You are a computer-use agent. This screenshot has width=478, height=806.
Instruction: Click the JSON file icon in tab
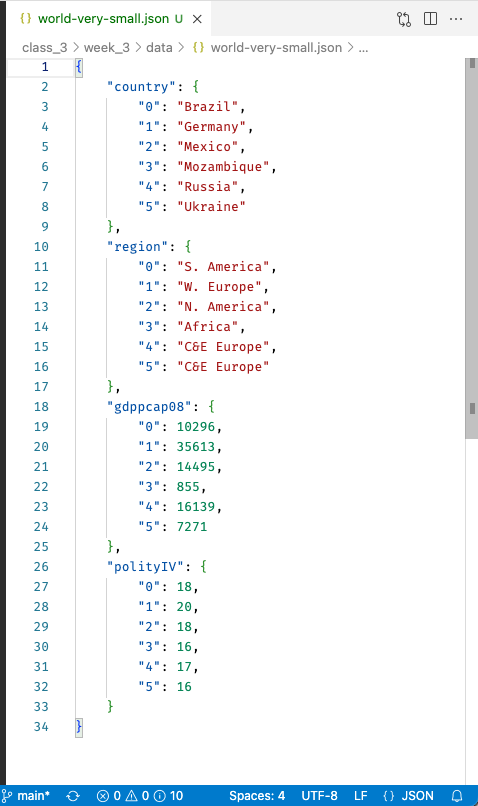[25, 19]
